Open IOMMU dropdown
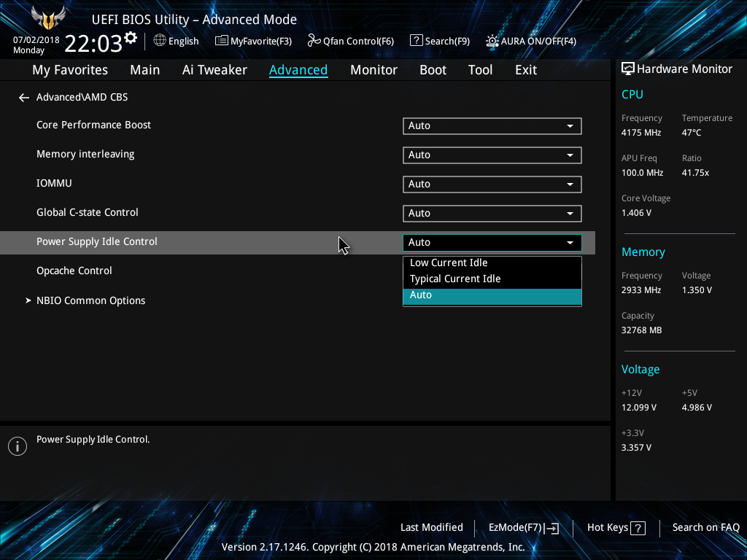The width and height of the screenshot is (747, 560). (492, 184)
